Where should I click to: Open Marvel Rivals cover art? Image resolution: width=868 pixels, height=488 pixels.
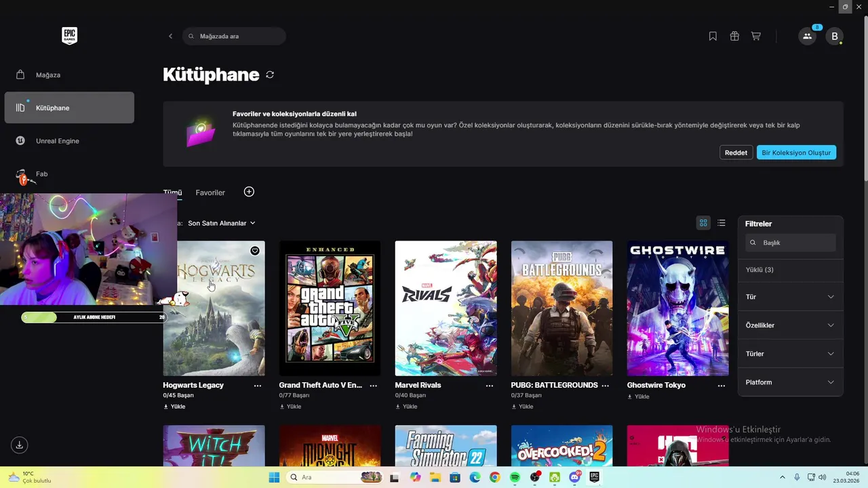[x=446, y=308]
